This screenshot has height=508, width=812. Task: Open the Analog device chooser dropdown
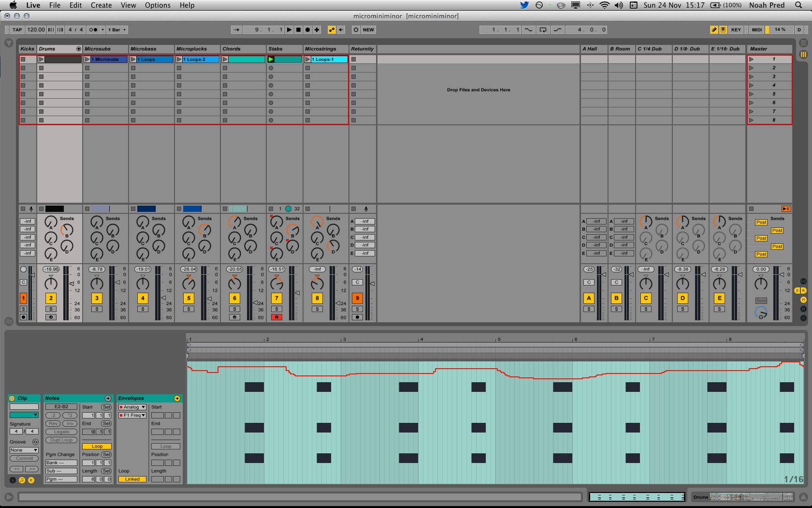[132, 407]
